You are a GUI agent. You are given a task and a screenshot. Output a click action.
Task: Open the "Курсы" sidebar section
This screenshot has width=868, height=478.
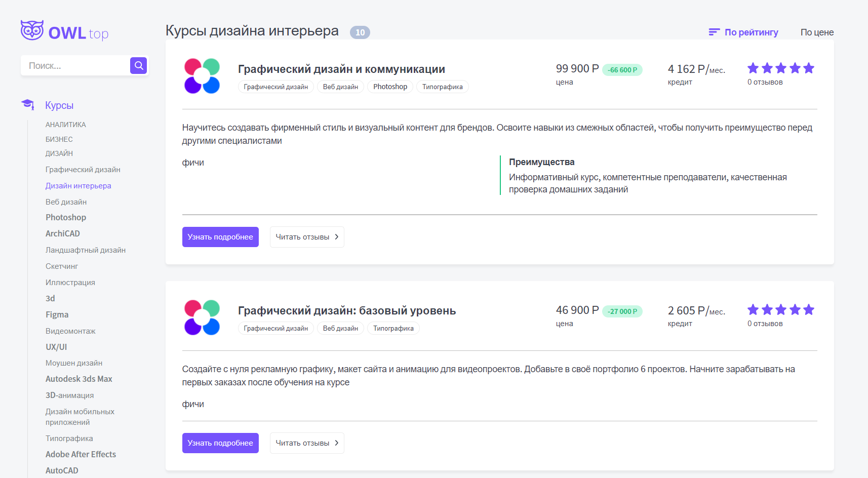click(59, 105)
